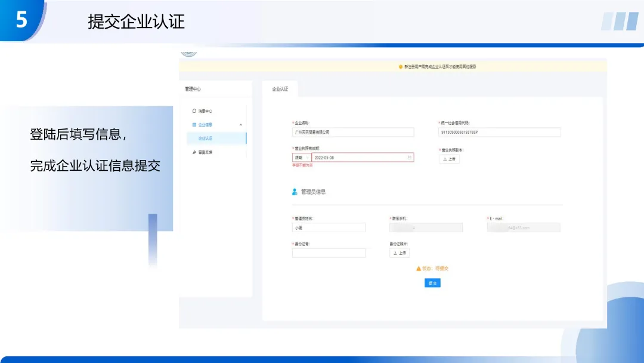
Task: Click the 企业信息 list icon
Action: tap(194, 125)
